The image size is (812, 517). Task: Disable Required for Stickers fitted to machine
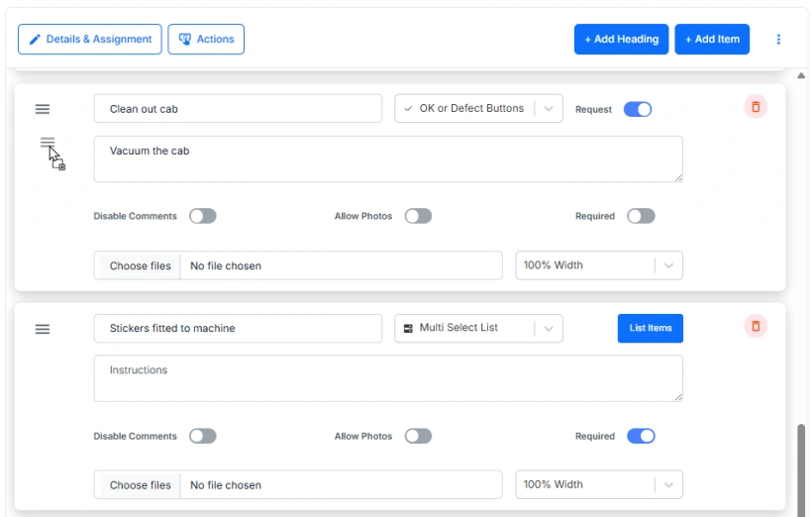coord(641,436)
